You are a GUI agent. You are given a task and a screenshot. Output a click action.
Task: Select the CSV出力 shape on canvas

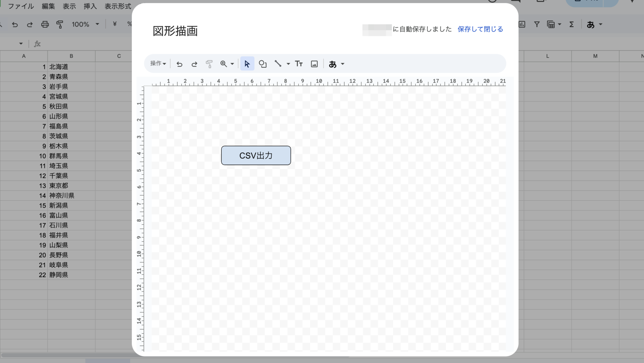[256, 155]
